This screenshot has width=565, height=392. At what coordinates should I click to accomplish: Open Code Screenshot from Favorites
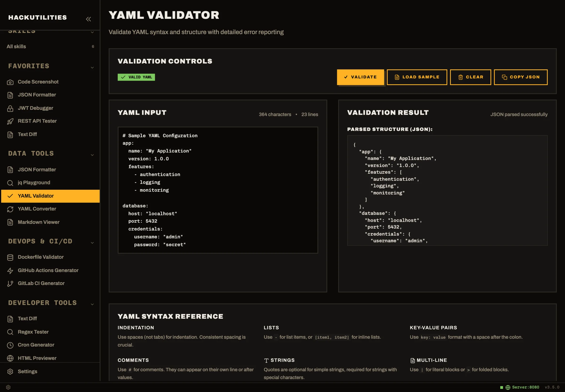coord(50,82)
